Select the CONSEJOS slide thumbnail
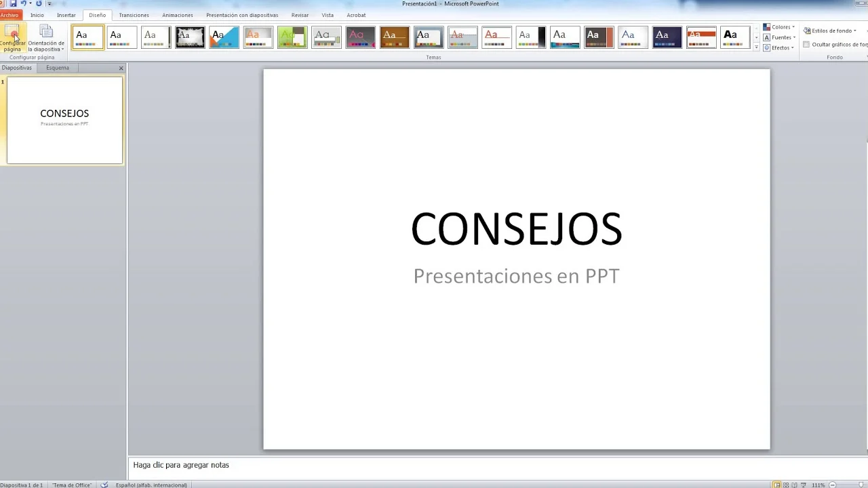 [x=64, y=120]
